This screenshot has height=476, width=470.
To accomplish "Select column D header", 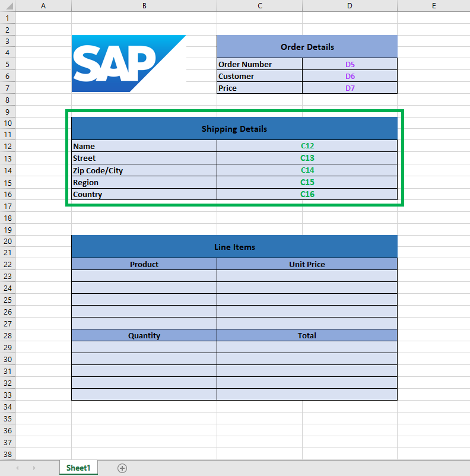I will (350, 6).
